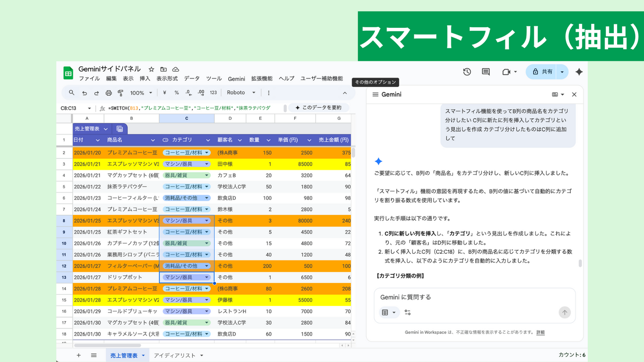Click the video meeting camera icon
The image size is (644, 362).
pyautogui.click(x=506, y=72)
